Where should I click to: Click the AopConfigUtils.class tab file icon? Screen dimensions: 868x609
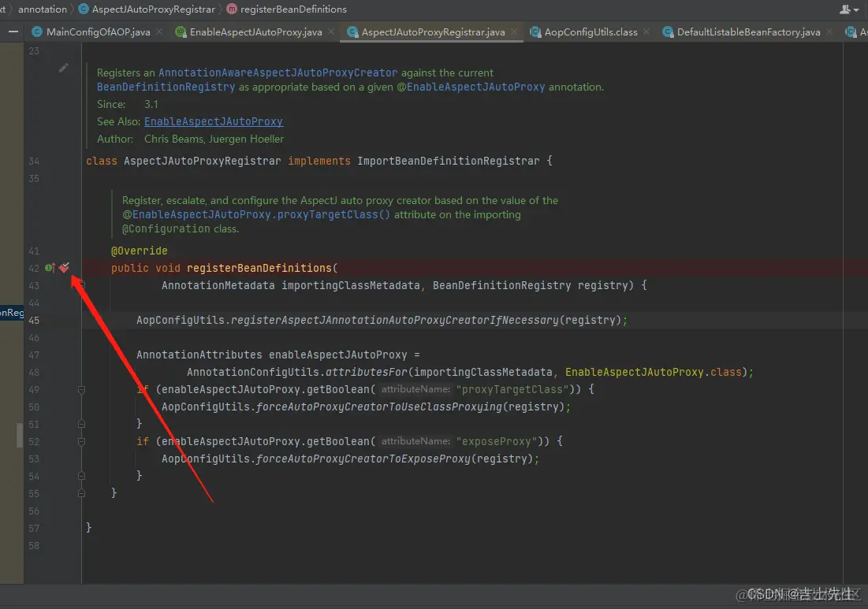coord(535,32)
